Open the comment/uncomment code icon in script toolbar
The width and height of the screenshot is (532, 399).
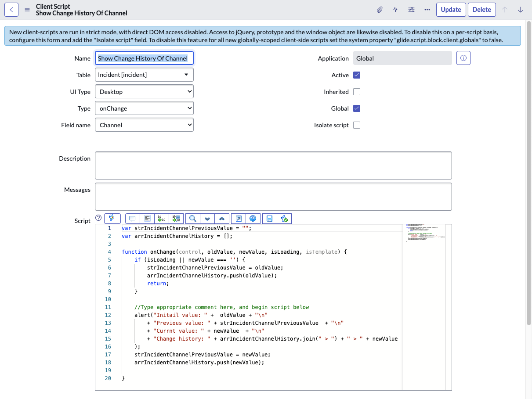point(132,218)
